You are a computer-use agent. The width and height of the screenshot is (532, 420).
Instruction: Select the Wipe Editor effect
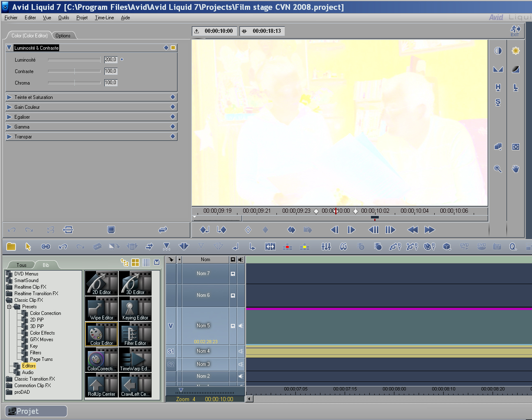click(x=101, y=309)
